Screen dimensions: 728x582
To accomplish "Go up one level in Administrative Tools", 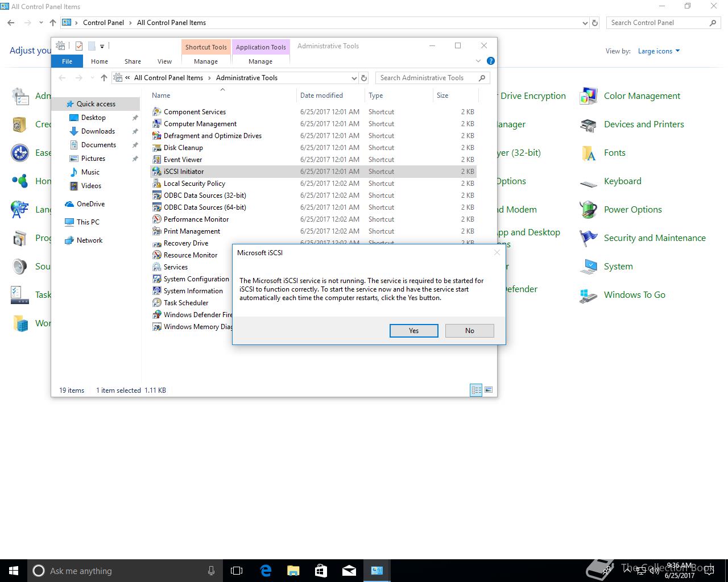I will [104, 78].
